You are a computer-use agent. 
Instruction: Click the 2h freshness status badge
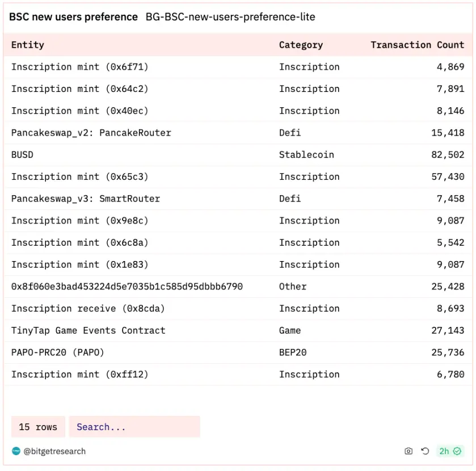[x=450, y=451]
